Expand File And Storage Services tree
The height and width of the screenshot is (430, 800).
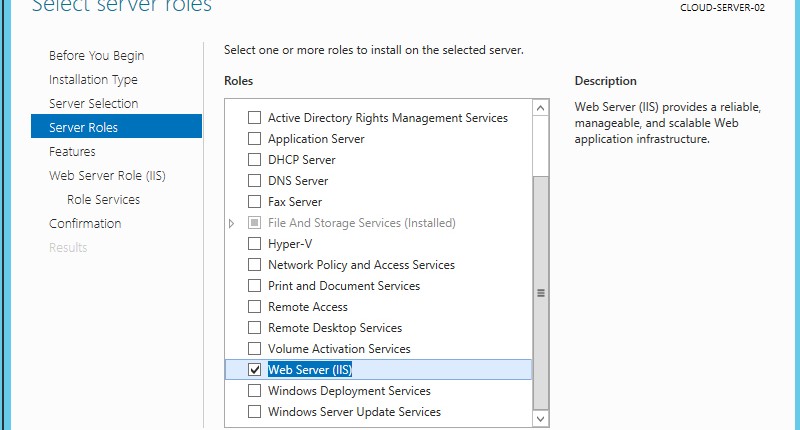[233, 223]
